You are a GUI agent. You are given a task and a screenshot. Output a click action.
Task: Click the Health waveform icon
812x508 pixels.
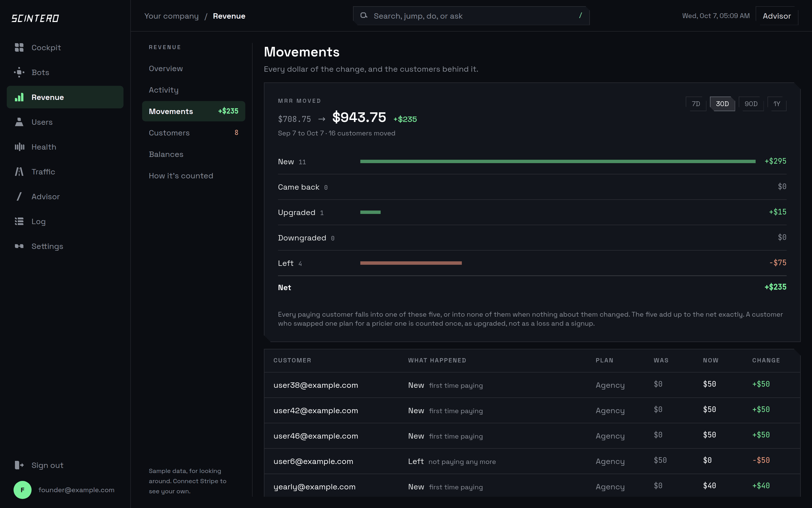click(x=19, y=147)
